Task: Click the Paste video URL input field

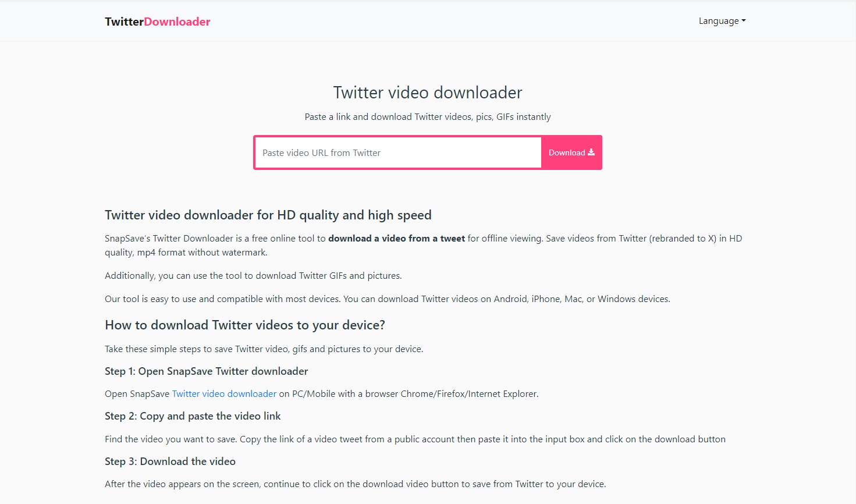Action: click(398, 152)
